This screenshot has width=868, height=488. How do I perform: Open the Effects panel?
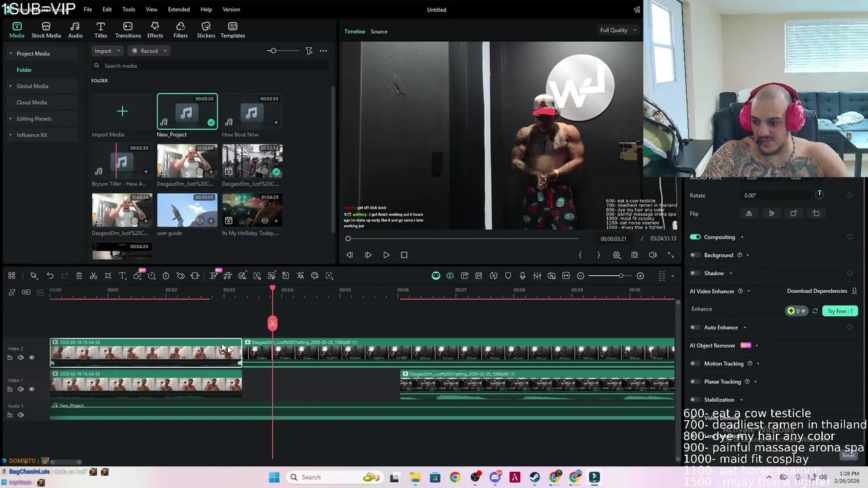coord(155,30)
